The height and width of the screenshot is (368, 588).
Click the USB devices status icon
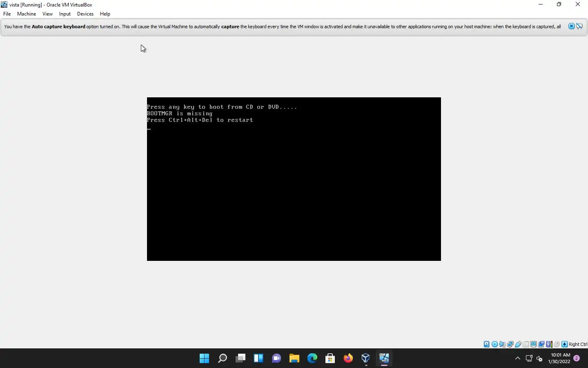[x=518, y=344]
